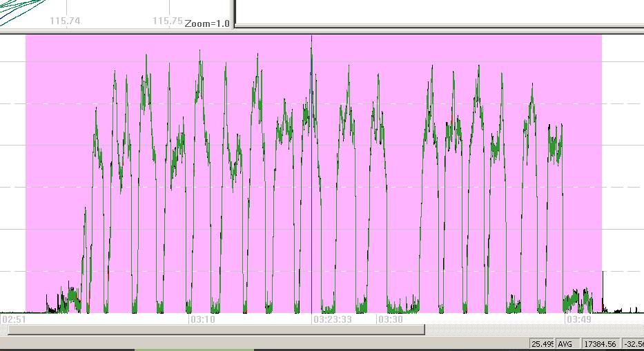The image size is (644, 351).
Task: Click the 115.74 longitude axis label
Action: [x=65, y=21]
